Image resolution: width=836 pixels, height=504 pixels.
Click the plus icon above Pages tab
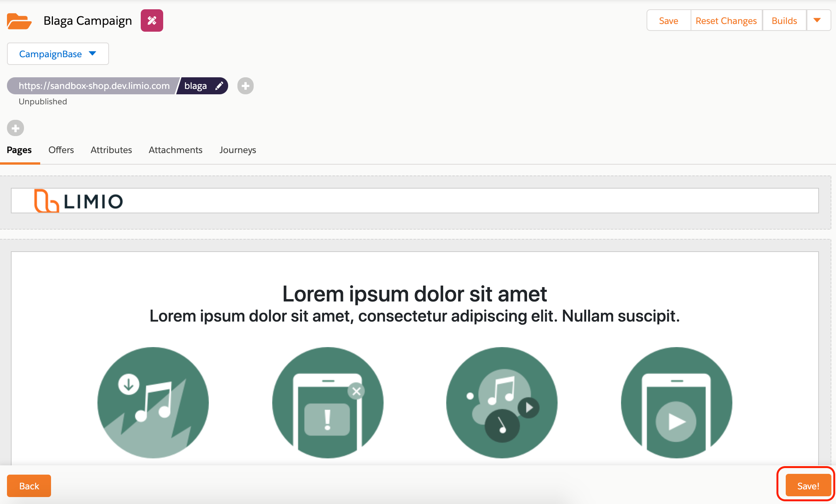click(15, 128)
